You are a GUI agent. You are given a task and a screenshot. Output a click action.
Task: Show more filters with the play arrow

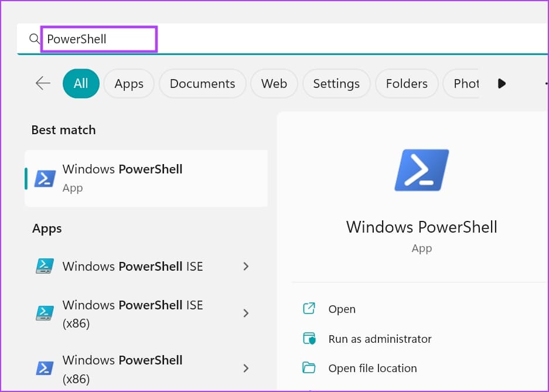[502, 84]
